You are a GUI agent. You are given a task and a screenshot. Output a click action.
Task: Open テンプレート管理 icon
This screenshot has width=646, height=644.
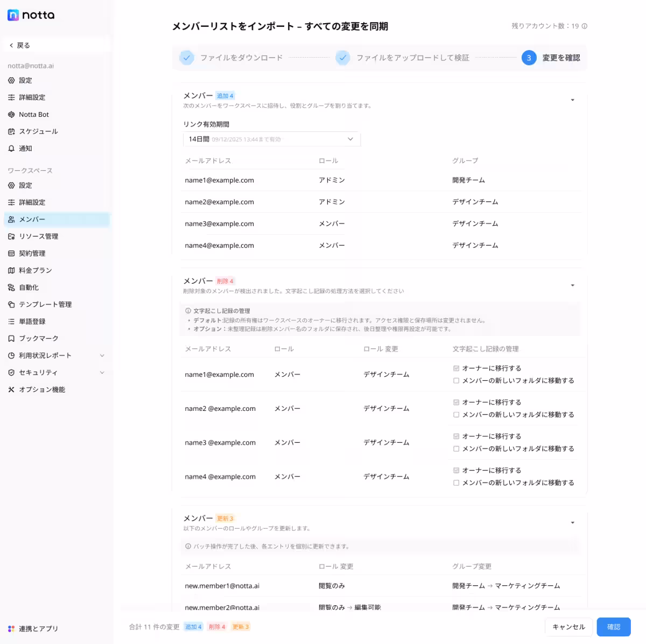click(11, 304)
